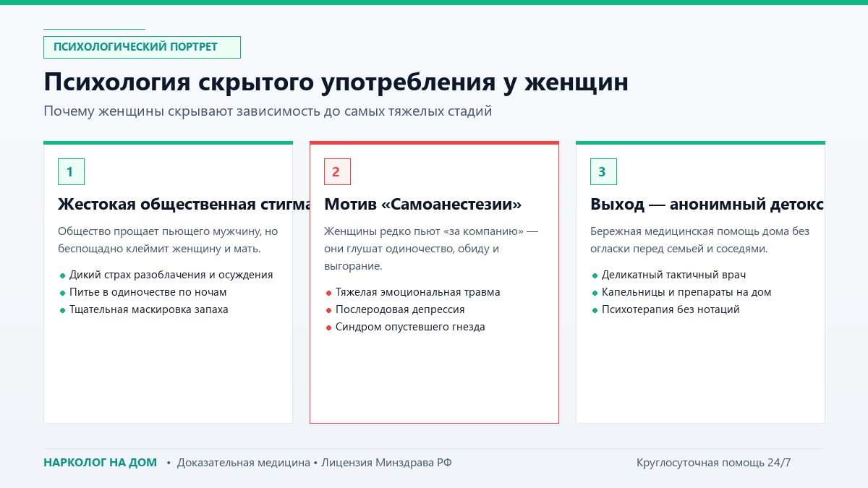
Task: Click bullet «Деликатный тактичный врач»
Action: tap(668, 275)
